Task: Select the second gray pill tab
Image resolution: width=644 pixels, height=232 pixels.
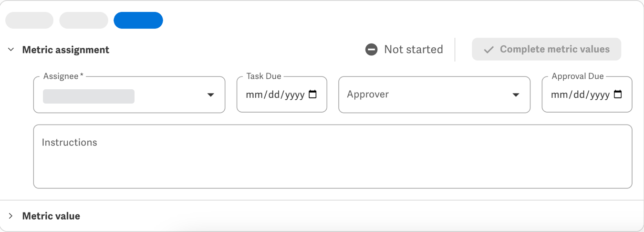Action: coord(83,21)
